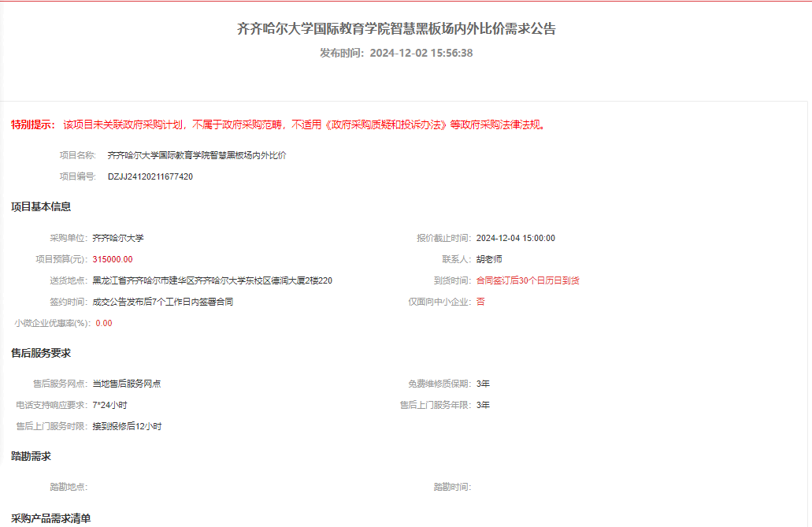Click the announcement title heading at top

point(397,29)
